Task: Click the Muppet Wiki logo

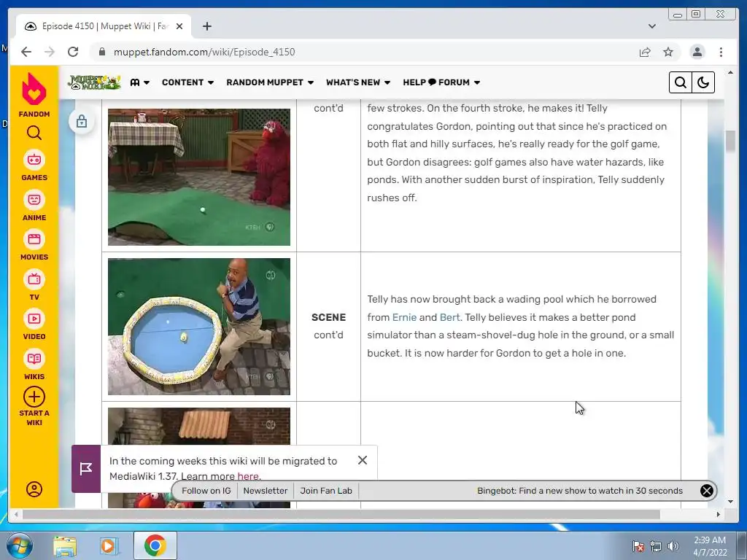Action: pyautogui.click(x=94, y=82)
